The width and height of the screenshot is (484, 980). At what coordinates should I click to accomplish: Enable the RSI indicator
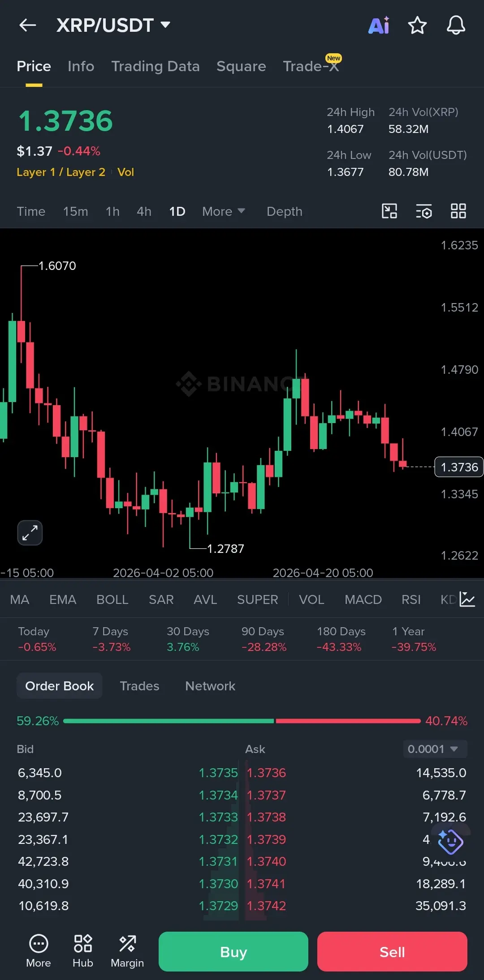[411, 599]
